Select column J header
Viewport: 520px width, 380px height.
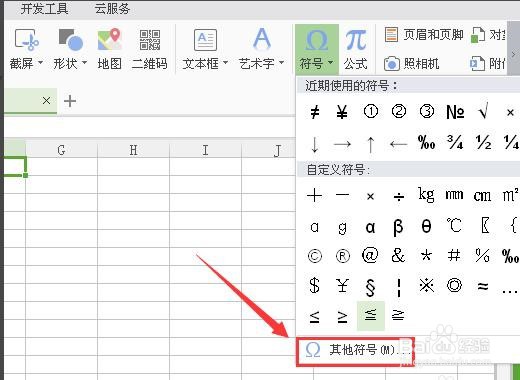(x=269, y=150)
